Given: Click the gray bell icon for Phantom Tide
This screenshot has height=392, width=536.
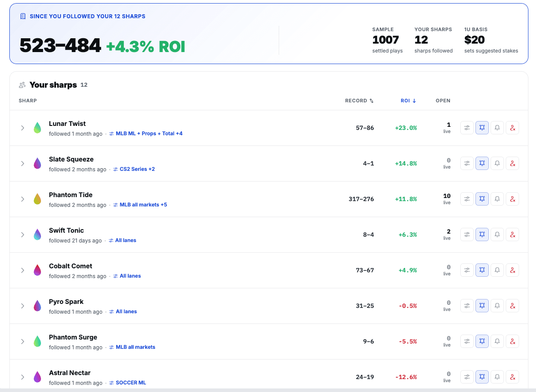Looking at the screenshot, I should coord(497,199).
